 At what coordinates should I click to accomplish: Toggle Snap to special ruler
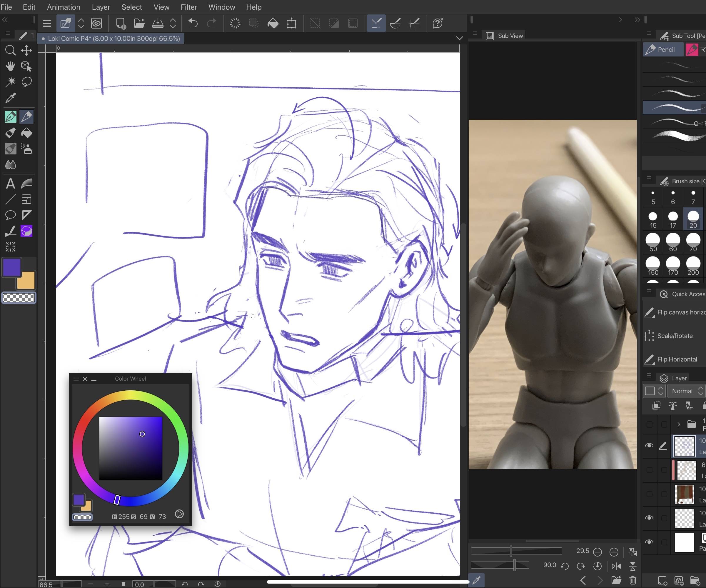click(395, 23)
